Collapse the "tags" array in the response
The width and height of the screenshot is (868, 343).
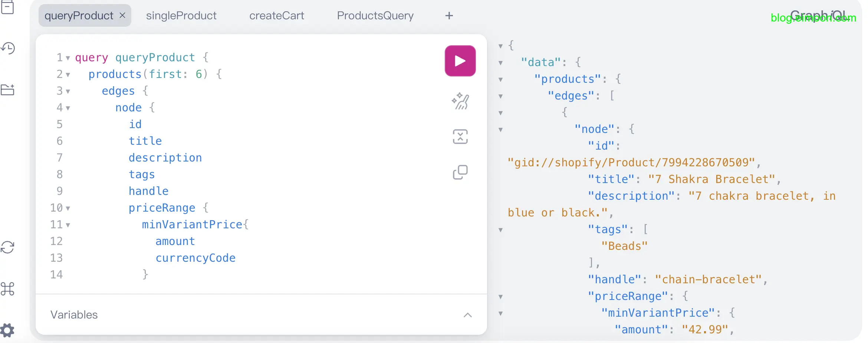point(500,230)
